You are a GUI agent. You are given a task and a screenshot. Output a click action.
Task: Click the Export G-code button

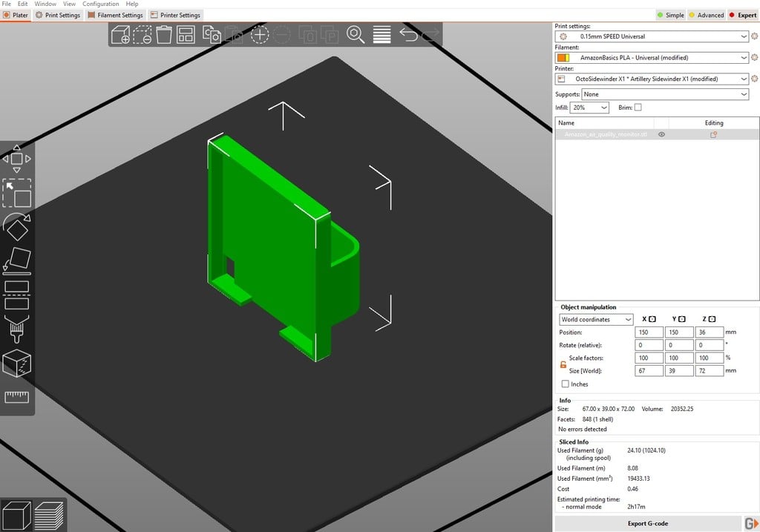pyautogui.click(x=647, y=523)
